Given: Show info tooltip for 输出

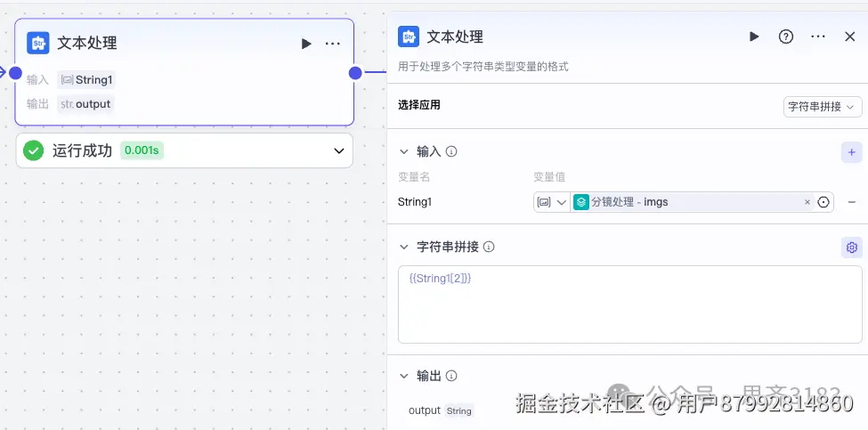Looking at the screenshot, I should pos(451,377).
